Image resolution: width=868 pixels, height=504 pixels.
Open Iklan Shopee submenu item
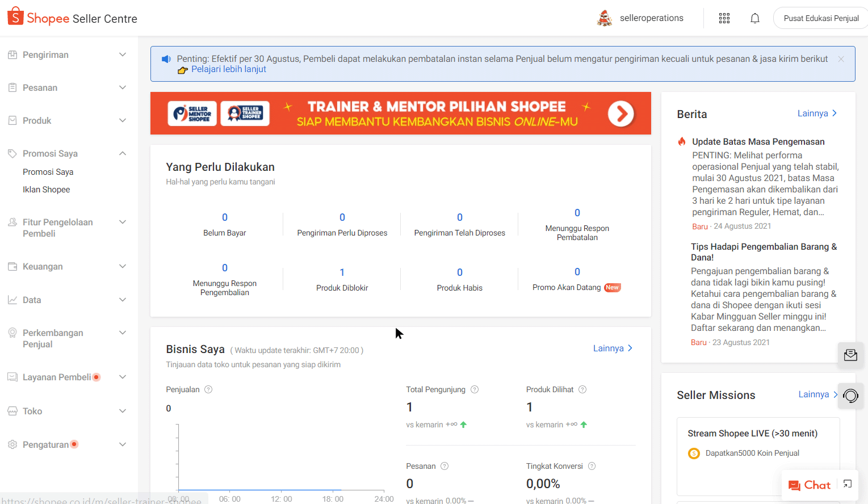(x=47, y=190)
